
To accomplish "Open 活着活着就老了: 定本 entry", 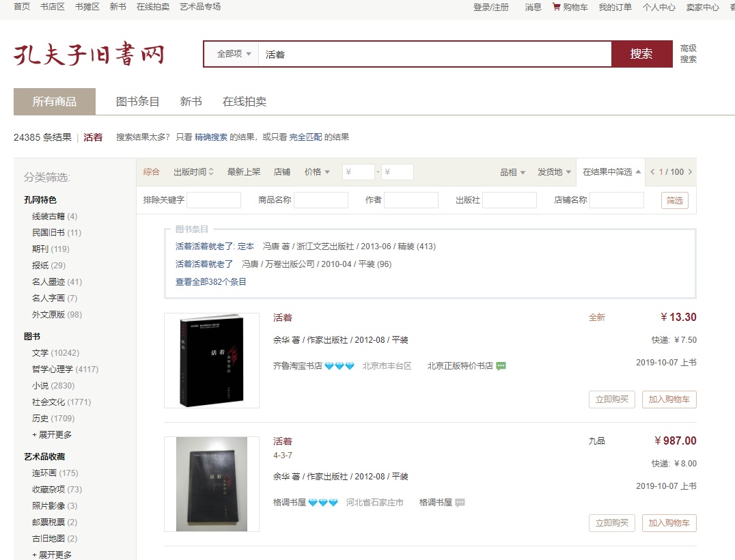I will coord(214,247).
